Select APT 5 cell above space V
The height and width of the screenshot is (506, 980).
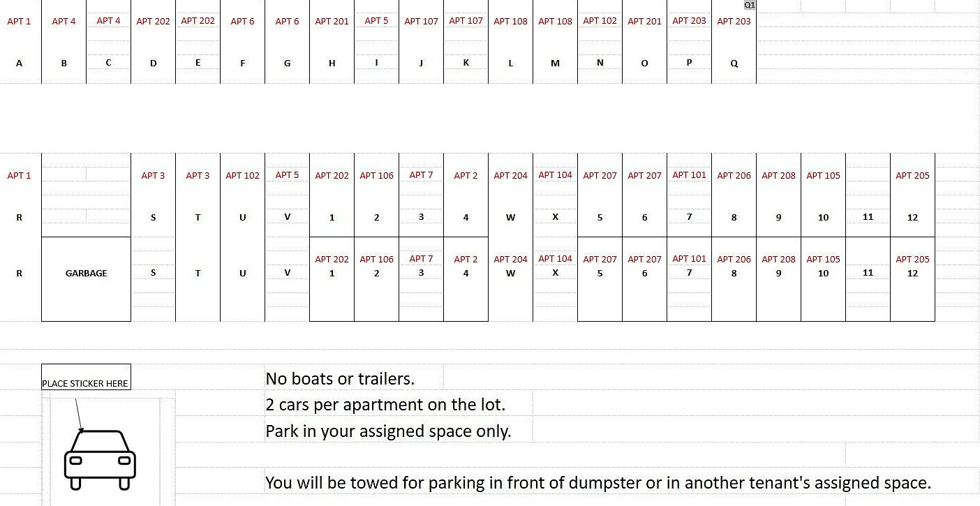[287, 175]
